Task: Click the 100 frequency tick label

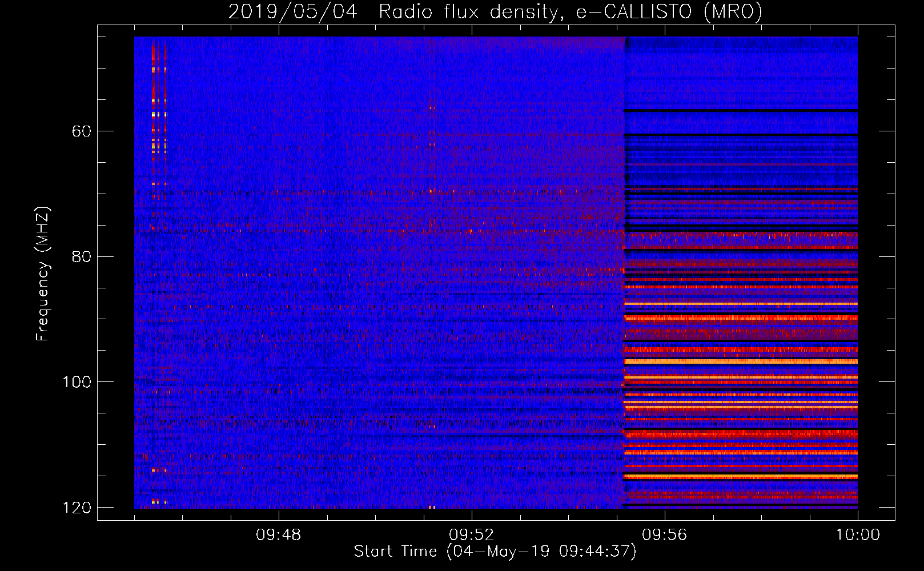Action: click(77, 381)
